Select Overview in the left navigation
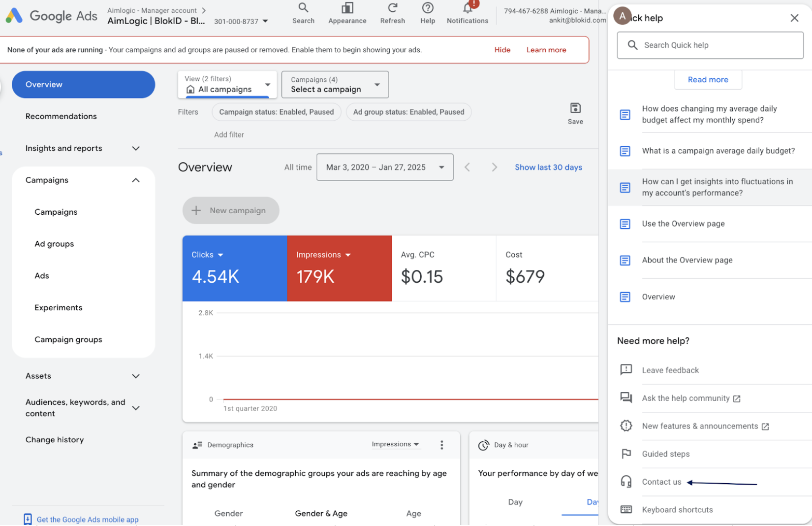Screen dimensions: 812x526 pyautogui.click(x=83, y=84)
